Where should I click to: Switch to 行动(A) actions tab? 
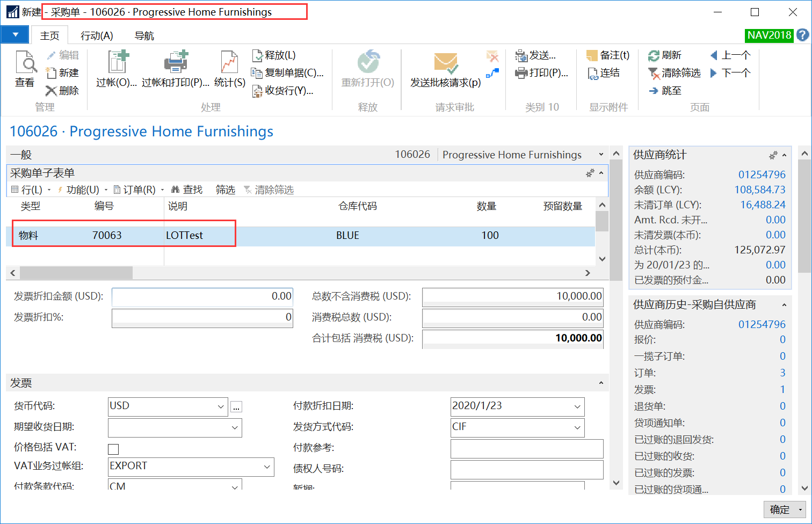click(x=97, y=35)
